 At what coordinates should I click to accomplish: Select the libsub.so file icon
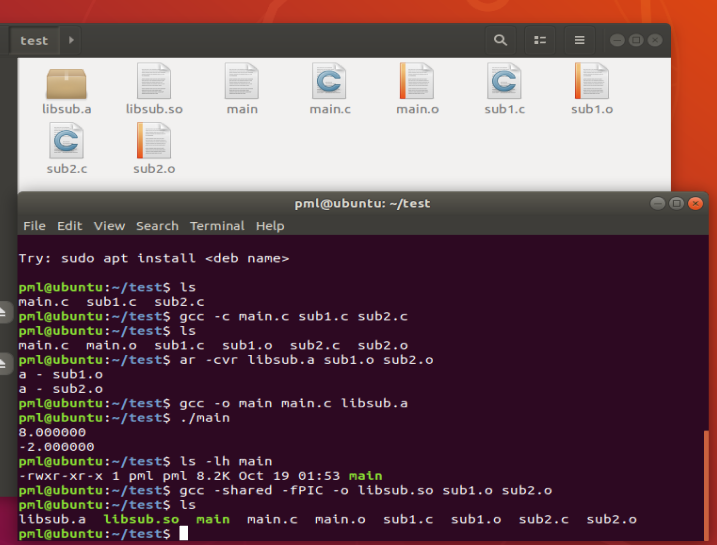pyautogui.click(x=154, y=81)
